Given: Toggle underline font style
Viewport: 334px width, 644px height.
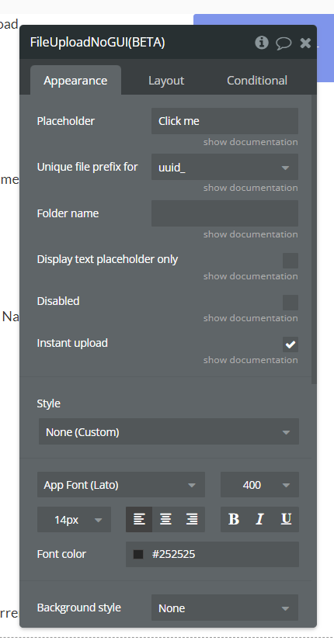Looking at the screenshot, I should (286, 520).
